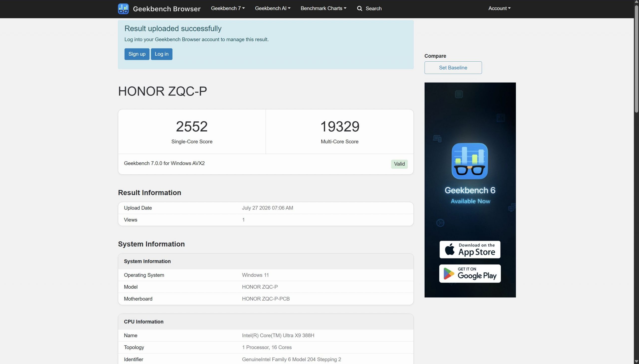
Task: Open the Download on the App Store badge
Action: point(470,249)
